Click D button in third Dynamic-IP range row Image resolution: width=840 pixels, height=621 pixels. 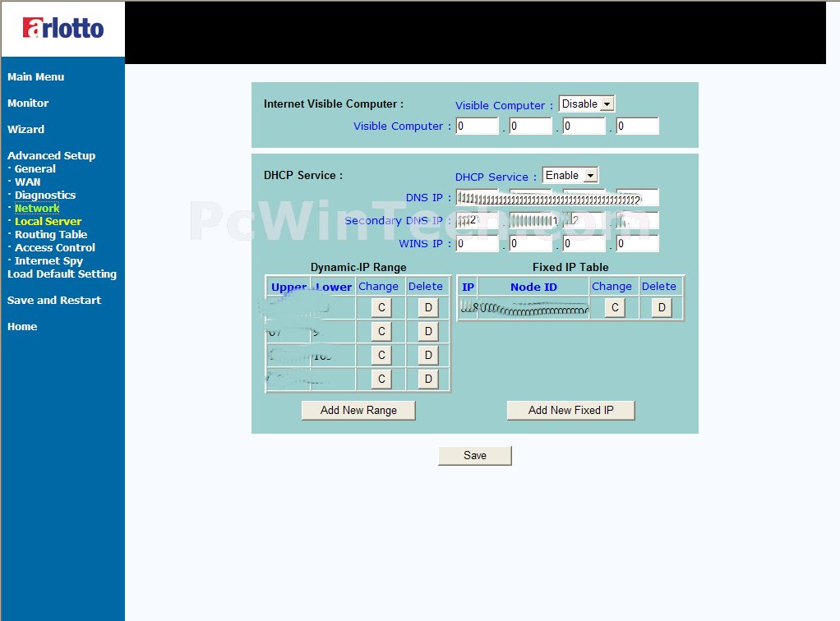(428, 355)
